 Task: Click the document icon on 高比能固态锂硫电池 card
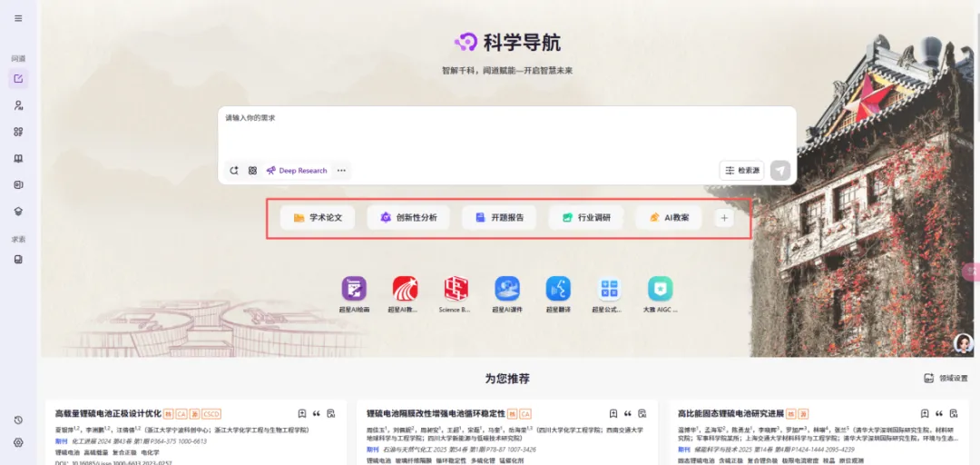(x=954, y=413)
